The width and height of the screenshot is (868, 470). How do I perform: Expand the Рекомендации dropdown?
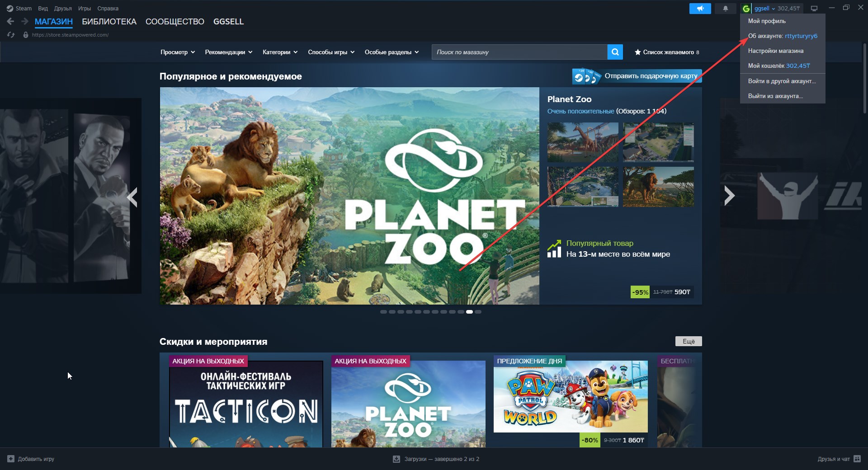(229, 52)
